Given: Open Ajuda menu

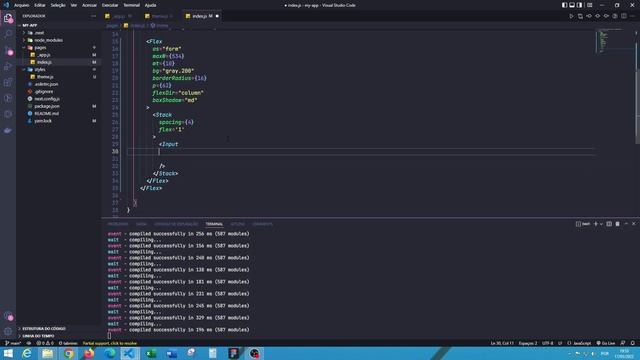Looking at the screenshot, I should (x=150, y=5).
